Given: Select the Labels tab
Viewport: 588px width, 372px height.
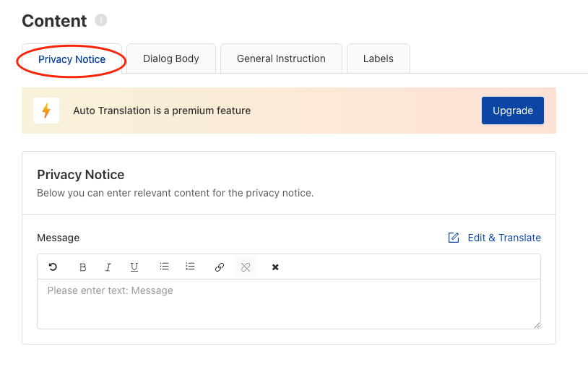Looking at the screenshot, I should click(379, 59).
